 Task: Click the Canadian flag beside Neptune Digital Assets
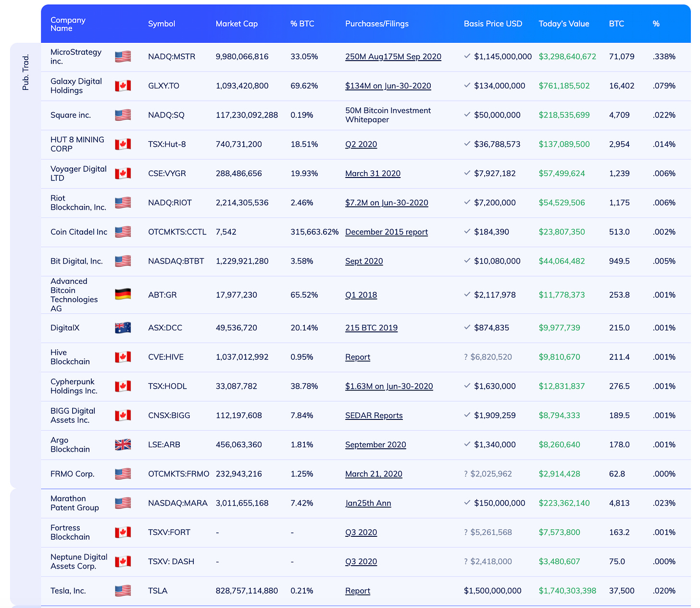tap(123, 562)
